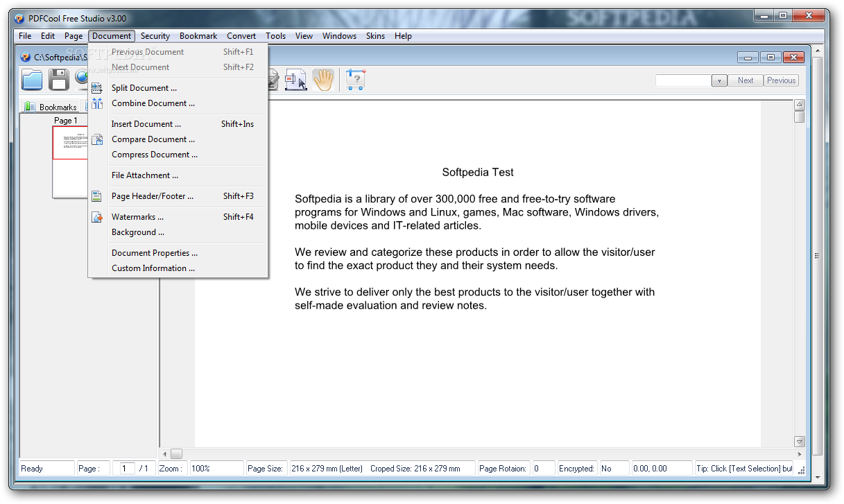This screenshot has width=844, height=504.
Task: Click the Previous search button
Action: [x=781, y=80]
